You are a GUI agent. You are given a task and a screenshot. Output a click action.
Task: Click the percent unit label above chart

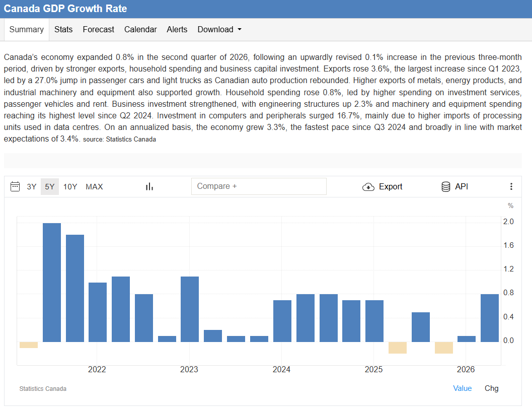pos(510,206)
